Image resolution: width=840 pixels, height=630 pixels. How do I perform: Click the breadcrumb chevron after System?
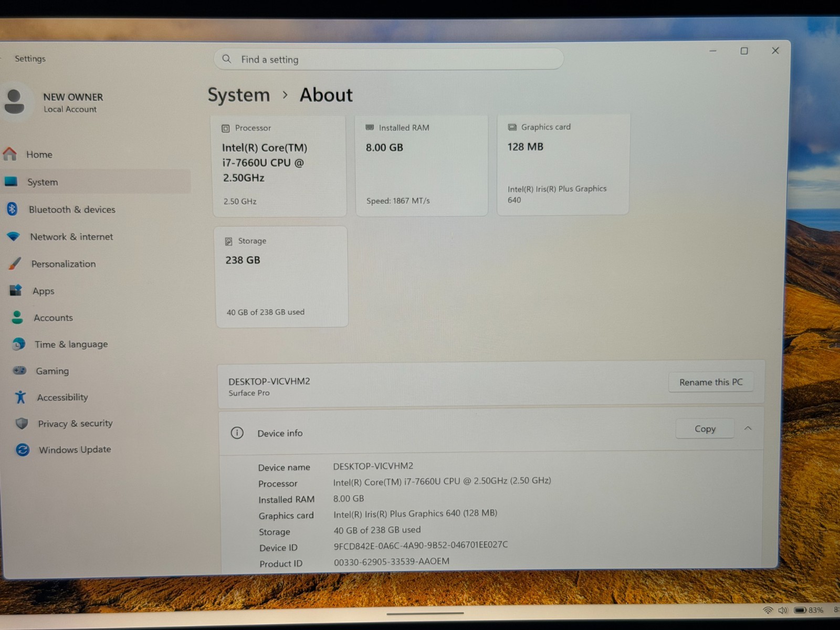[285, 95]
